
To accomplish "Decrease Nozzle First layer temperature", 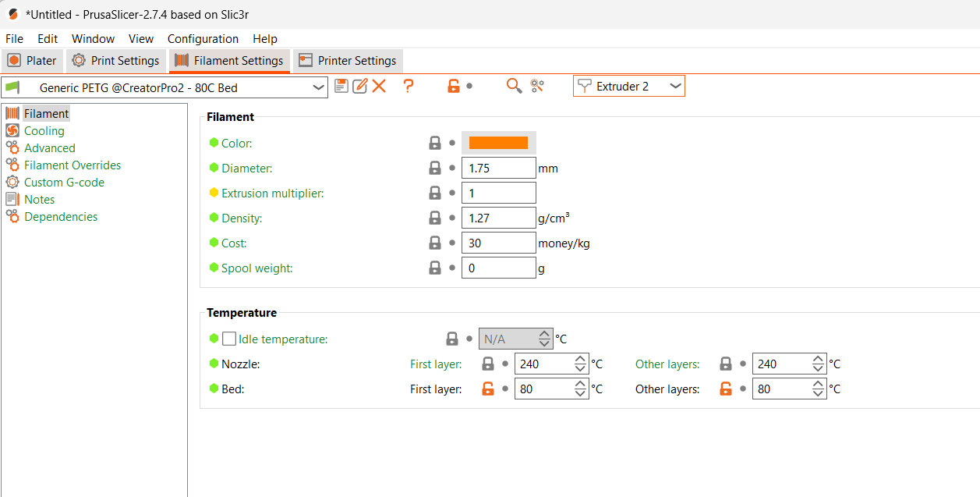I will [x=580, y=368].
